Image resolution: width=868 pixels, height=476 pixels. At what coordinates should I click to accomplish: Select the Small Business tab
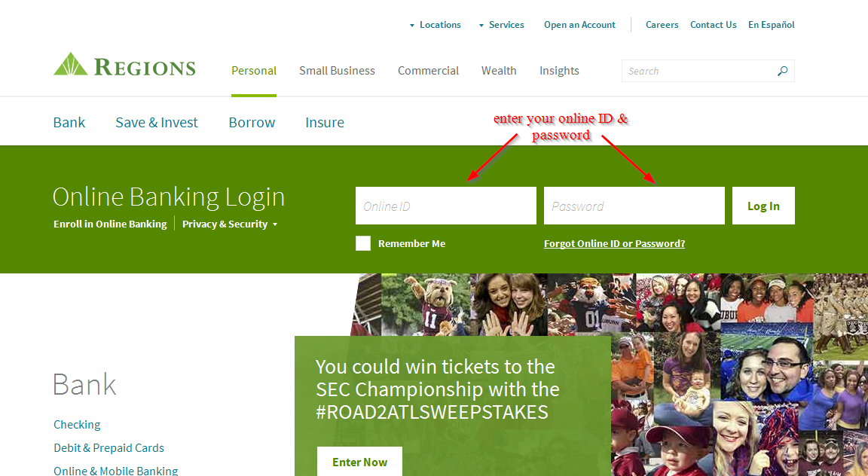337,71
